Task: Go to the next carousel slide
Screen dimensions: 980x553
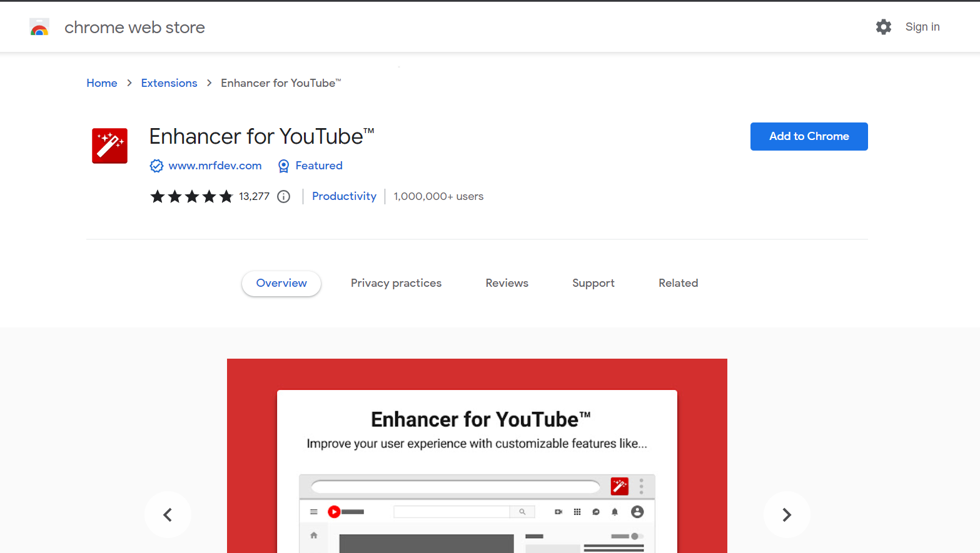Action: click(787, 514)
